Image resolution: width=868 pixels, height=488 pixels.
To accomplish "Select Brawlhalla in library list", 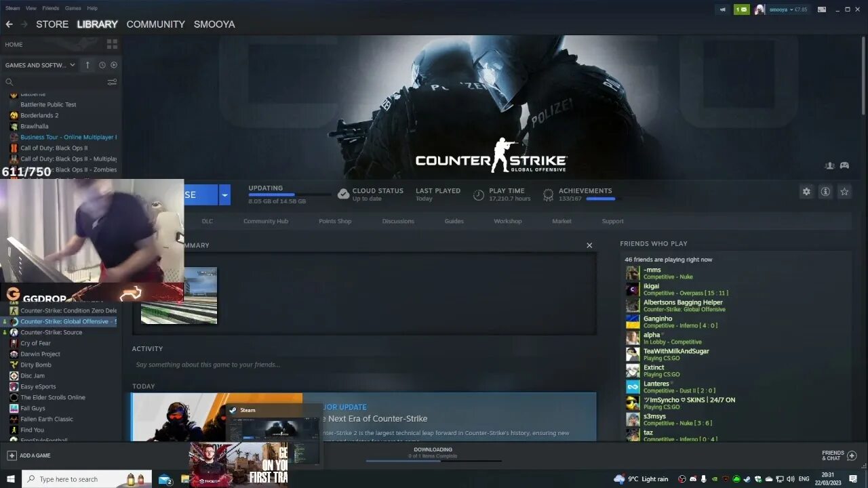I will coord(35,126).
